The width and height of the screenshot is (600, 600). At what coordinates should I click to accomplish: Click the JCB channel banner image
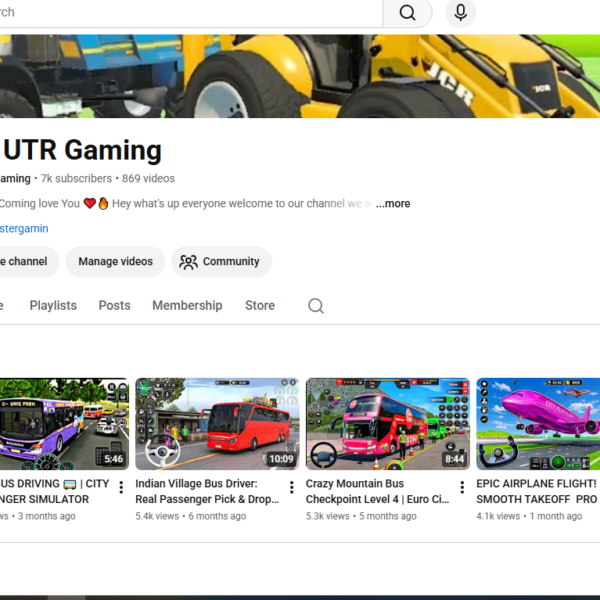(300, 76)
